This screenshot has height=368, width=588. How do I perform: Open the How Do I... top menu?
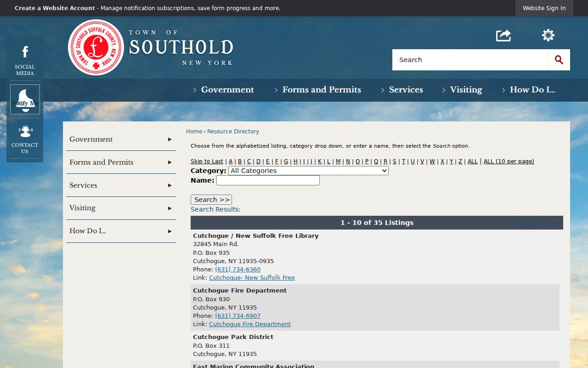click(x=532, y=90)
